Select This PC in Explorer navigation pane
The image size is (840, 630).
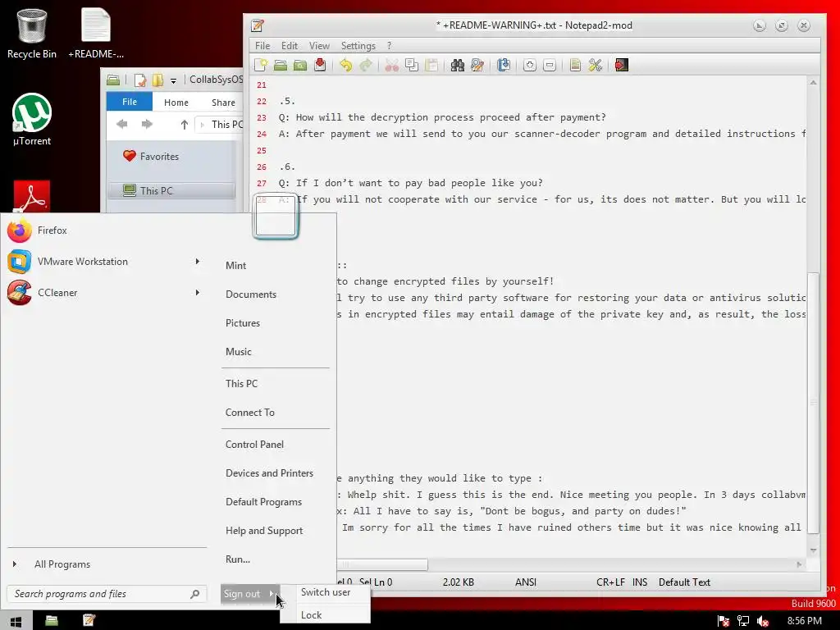click(x=171, y=190)
